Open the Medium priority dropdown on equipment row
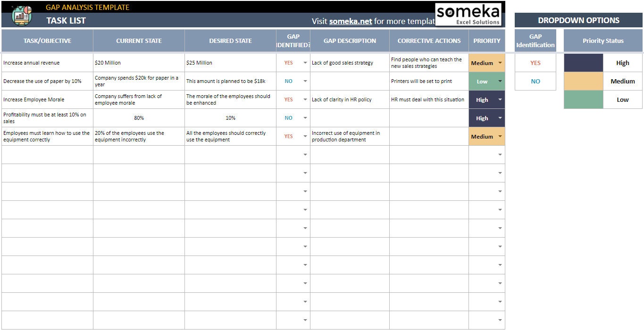 (x=500, y=136)
